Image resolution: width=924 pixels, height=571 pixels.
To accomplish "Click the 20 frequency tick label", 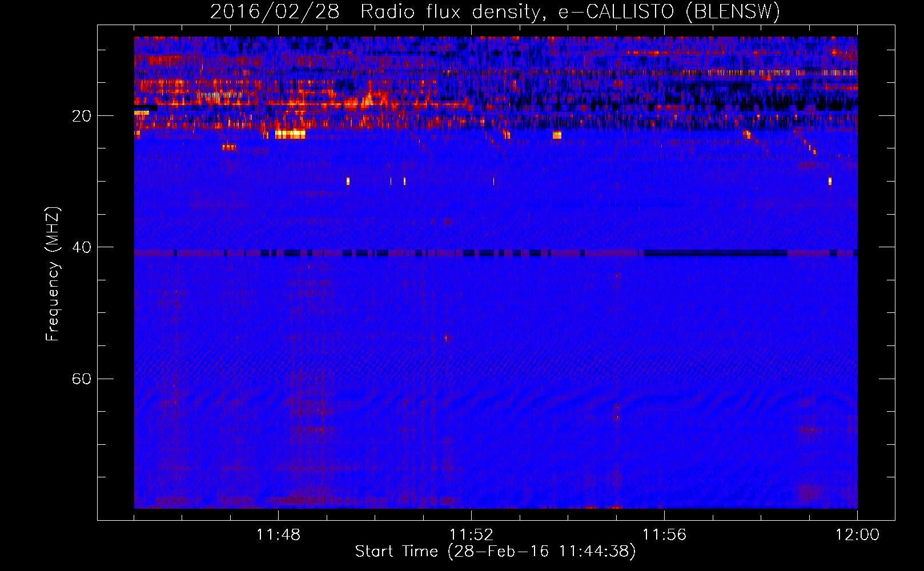I will [81, 116].
